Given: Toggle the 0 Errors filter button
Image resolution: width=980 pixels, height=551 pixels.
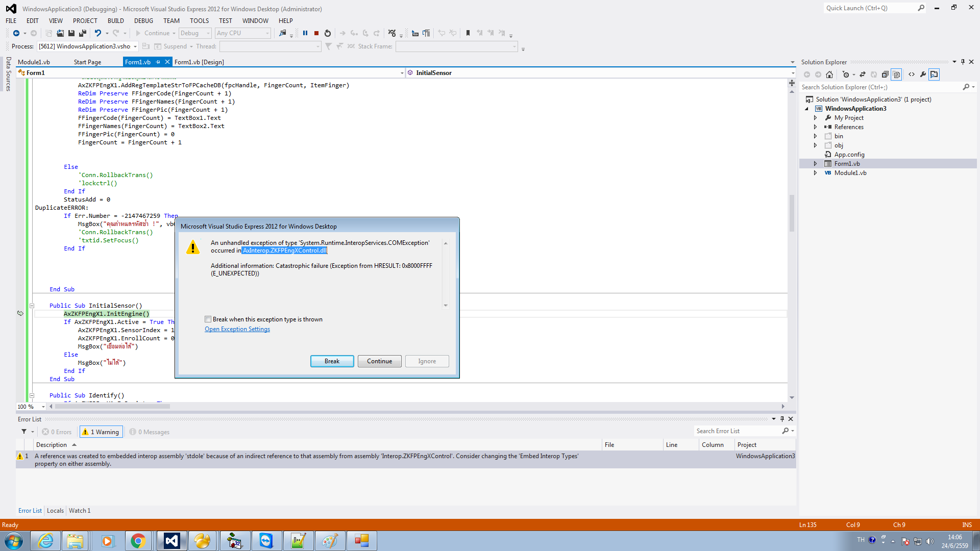Looking at the screenshot, I should click(57, 432).
